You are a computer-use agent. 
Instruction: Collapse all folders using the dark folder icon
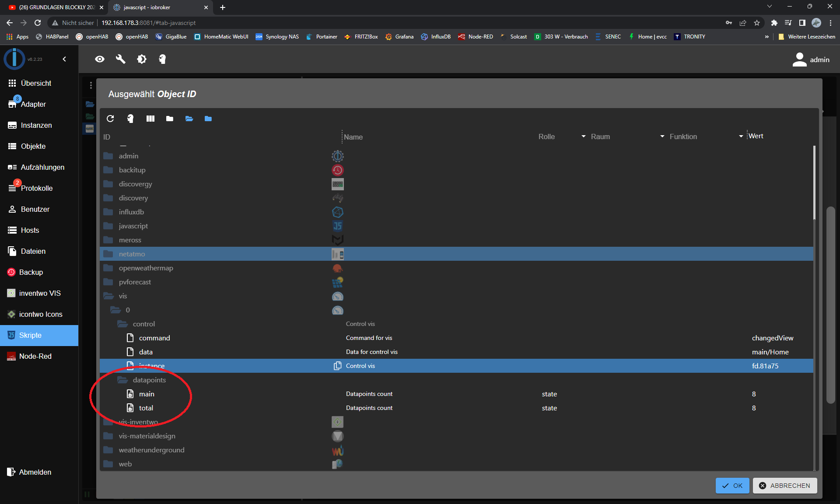170,119
